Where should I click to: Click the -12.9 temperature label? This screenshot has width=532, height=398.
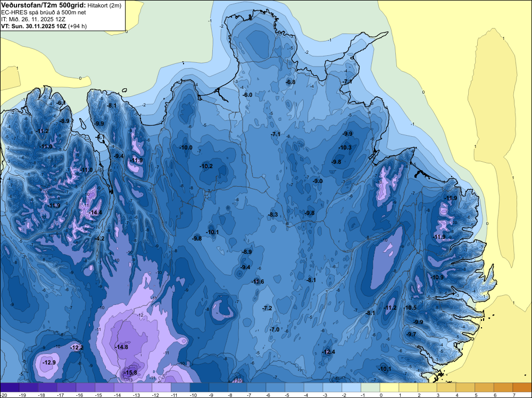49,363
